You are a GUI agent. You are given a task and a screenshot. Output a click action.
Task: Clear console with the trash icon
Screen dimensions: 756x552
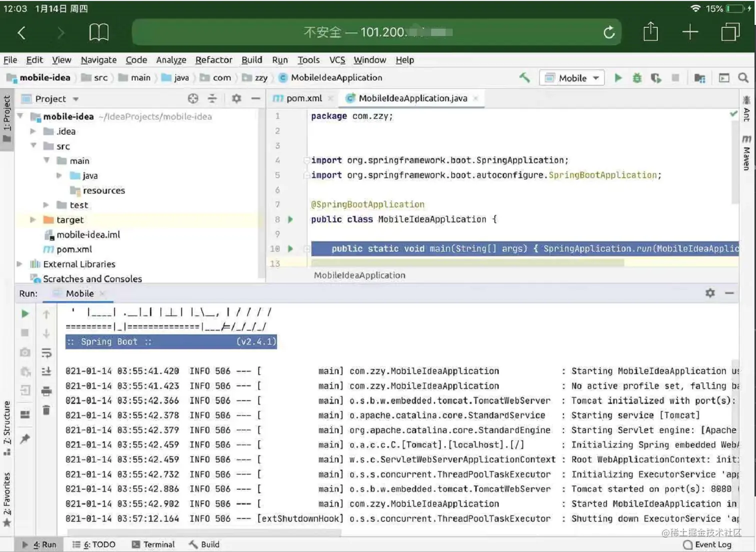pyautogui.click(x=46, y=410)
